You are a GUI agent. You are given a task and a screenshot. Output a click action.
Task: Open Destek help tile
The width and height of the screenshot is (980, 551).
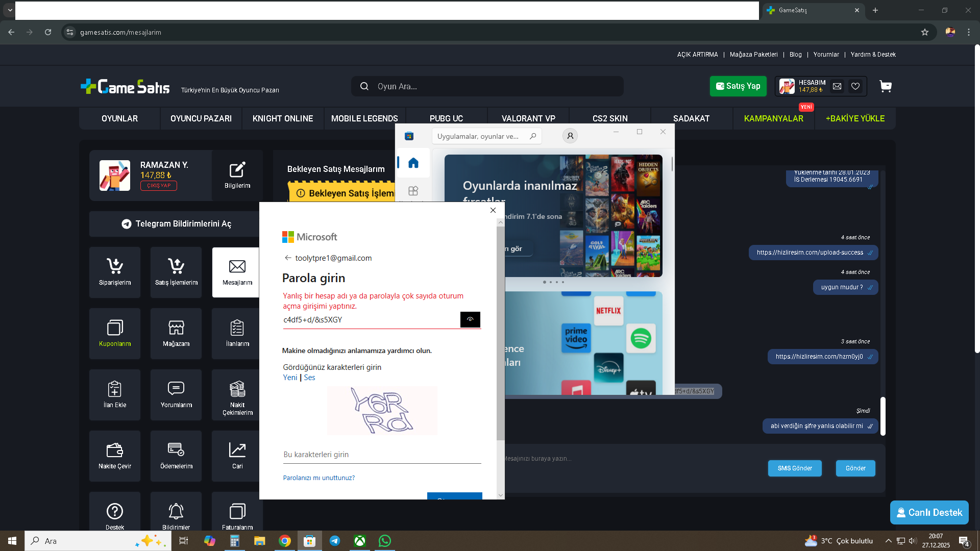(115, 512)
